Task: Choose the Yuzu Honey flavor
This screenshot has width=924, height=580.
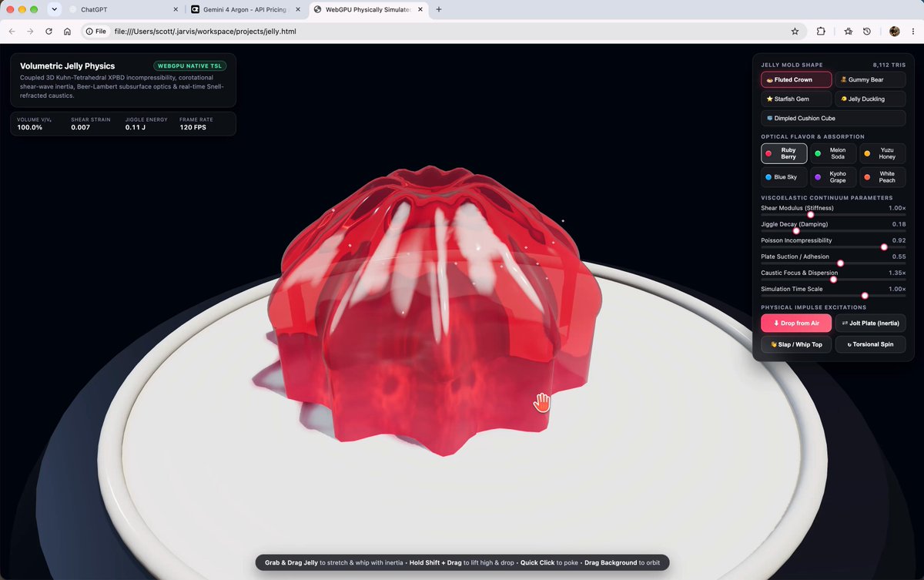Action: pos(882,153)
